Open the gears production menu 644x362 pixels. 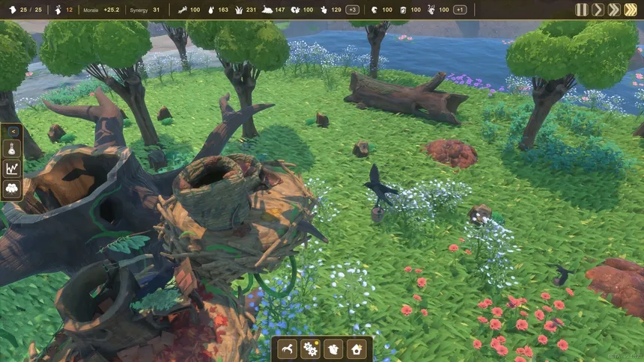(310, 349)
